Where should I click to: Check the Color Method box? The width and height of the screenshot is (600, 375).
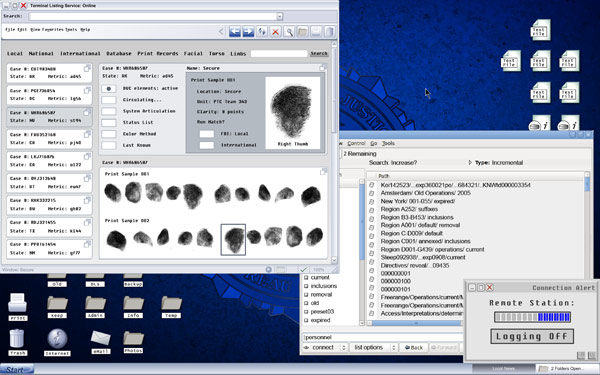(109, 134)
